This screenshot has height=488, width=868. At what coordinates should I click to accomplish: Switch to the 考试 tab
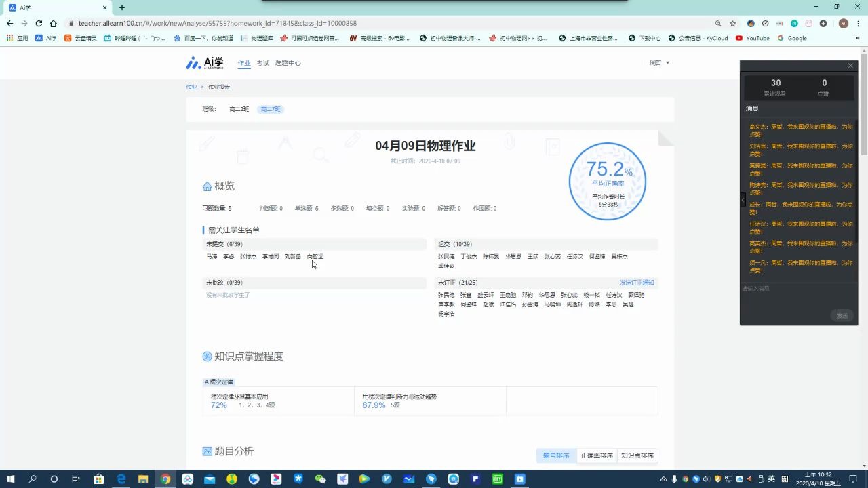tap(262, 62)
